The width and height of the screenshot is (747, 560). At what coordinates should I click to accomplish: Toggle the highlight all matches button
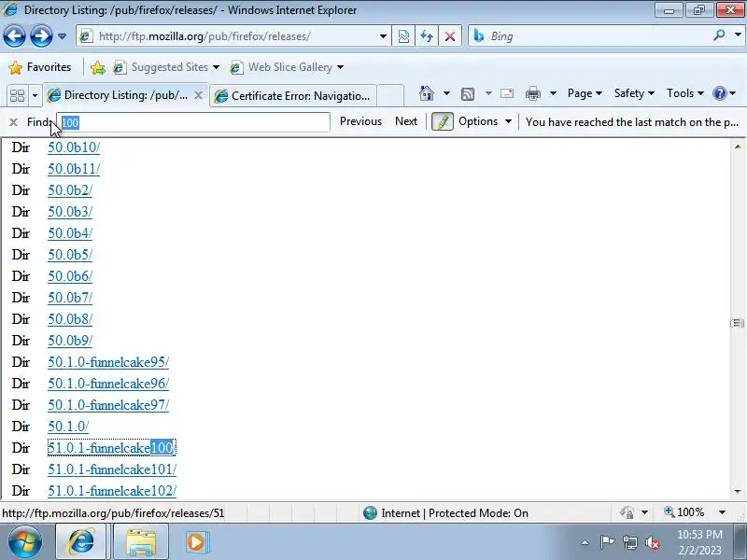[442, 122]
